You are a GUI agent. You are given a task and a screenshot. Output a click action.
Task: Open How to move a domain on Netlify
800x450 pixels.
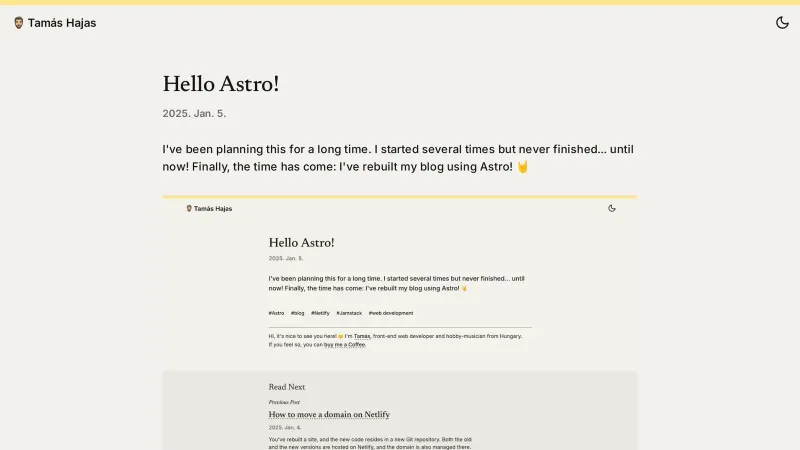coord(329,414)
